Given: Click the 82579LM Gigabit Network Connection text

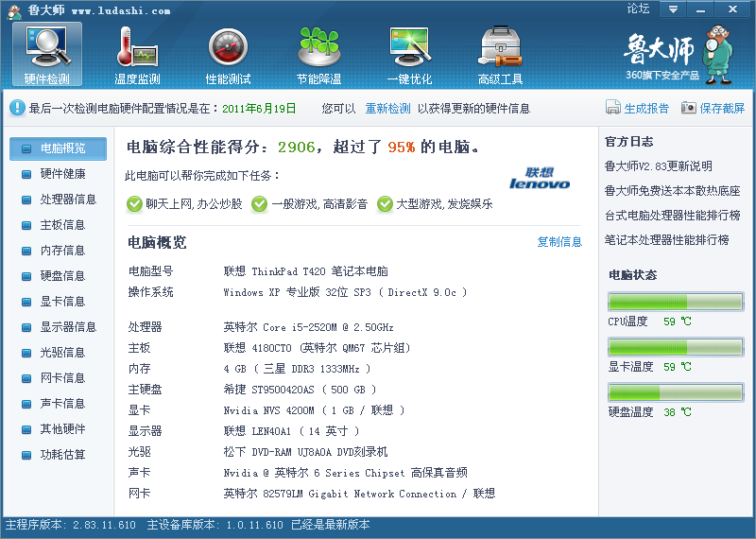Looking at the screenshot, I should point(360,494).
